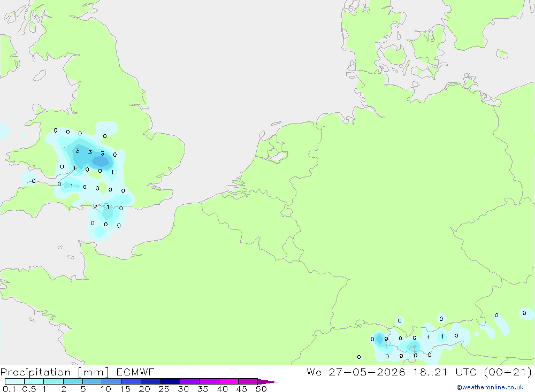Select the 20–25 mm legend swatch

(x=151, y=381)
